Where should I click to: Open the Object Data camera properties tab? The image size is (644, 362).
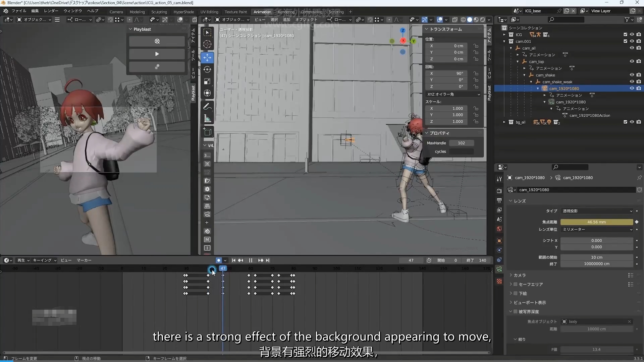(499, 269)
